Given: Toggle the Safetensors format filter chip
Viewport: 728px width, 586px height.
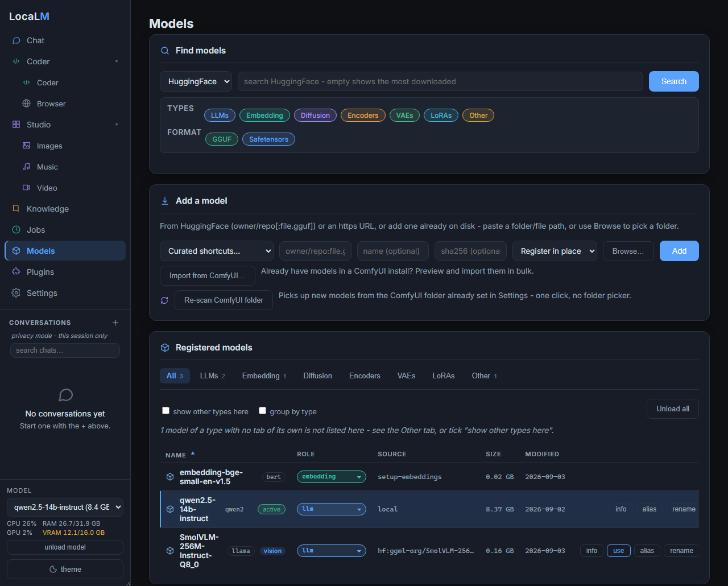Looking at the screenshot, I should tap(268, 139).
